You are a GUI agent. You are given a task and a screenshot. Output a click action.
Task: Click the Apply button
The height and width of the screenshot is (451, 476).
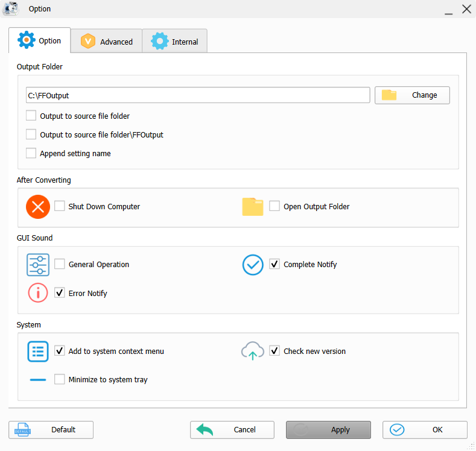tap(328, 430)
